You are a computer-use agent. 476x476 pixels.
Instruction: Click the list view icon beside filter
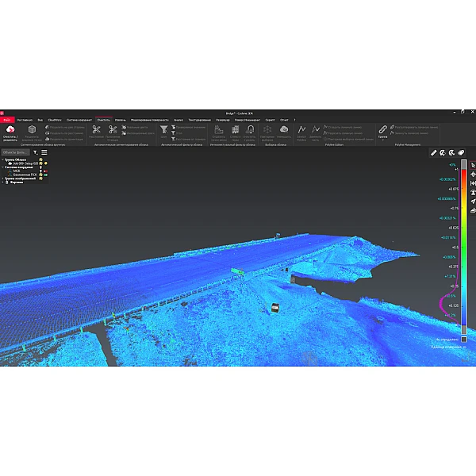click(44, 152)
